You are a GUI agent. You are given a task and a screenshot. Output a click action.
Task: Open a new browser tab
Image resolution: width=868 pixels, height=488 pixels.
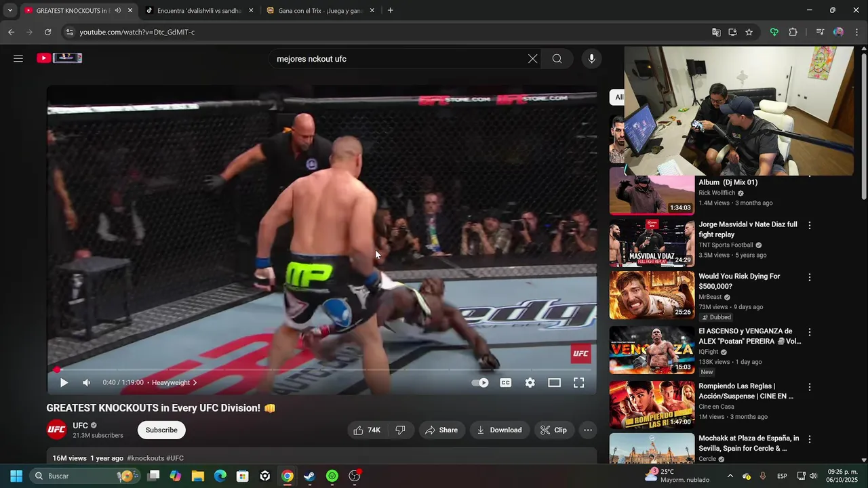click(390, 10)
